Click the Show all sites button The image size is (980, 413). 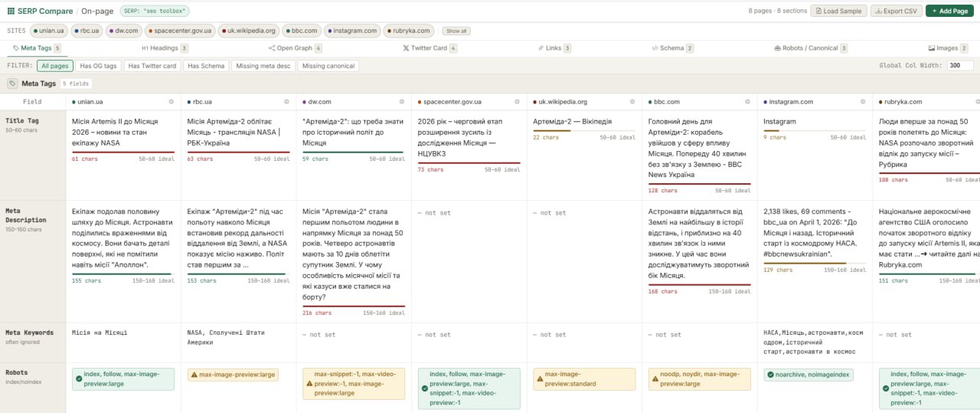point(456,31)
